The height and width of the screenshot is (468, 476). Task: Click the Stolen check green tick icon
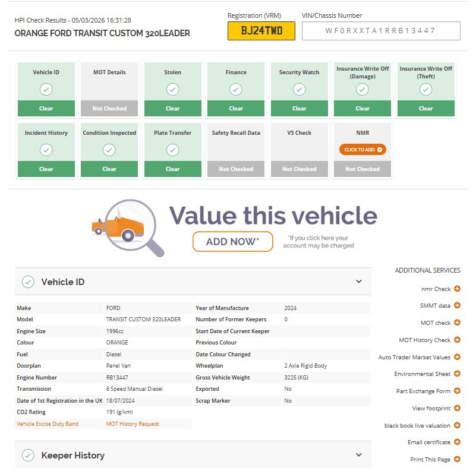pyautogui.click(x=172, y=90)
